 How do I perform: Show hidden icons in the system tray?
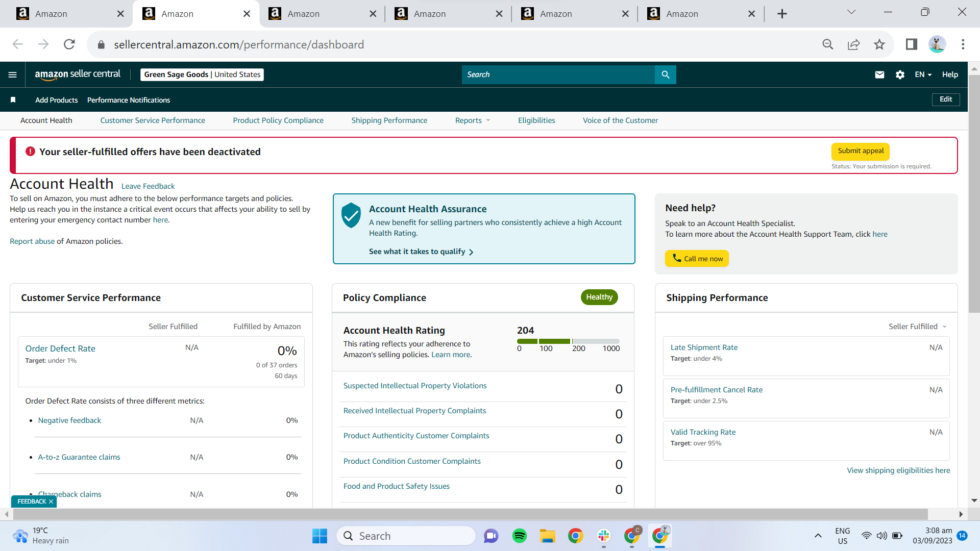(818, 536)
